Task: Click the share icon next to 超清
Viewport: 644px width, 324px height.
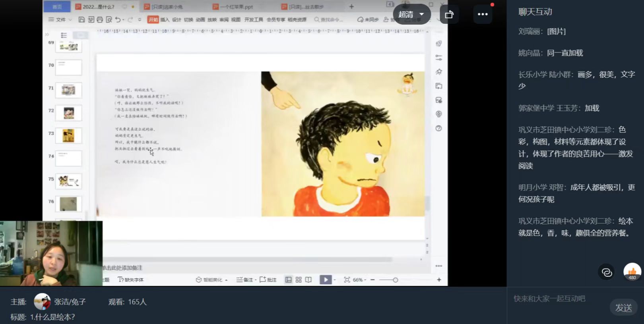Action: [449, 14]
